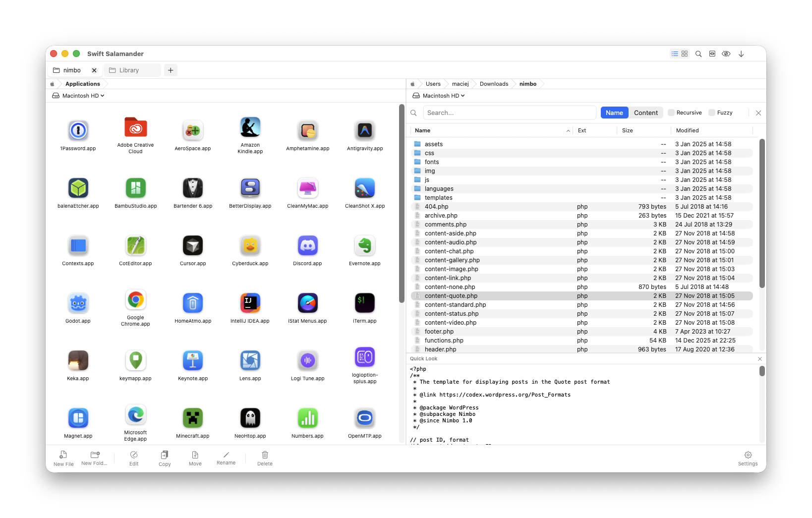Click the down arrow icon in title bar

click(741, 54)
